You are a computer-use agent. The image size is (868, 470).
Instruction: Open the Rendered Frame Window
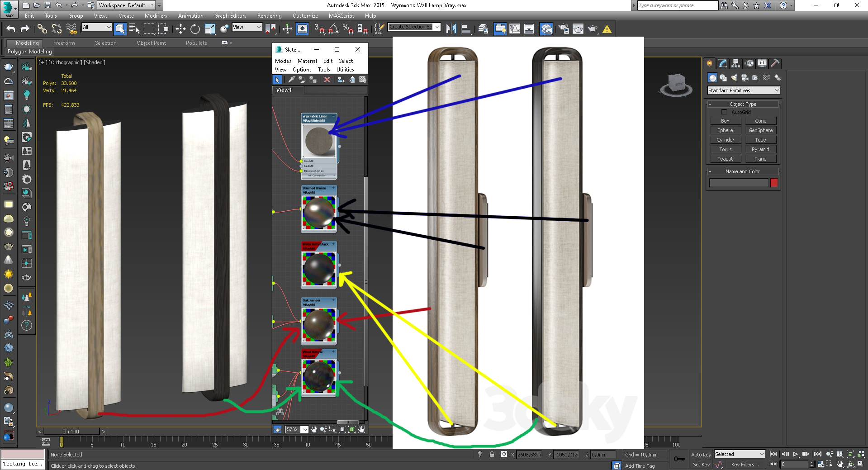pyautogui.click(x=578, y=29)
